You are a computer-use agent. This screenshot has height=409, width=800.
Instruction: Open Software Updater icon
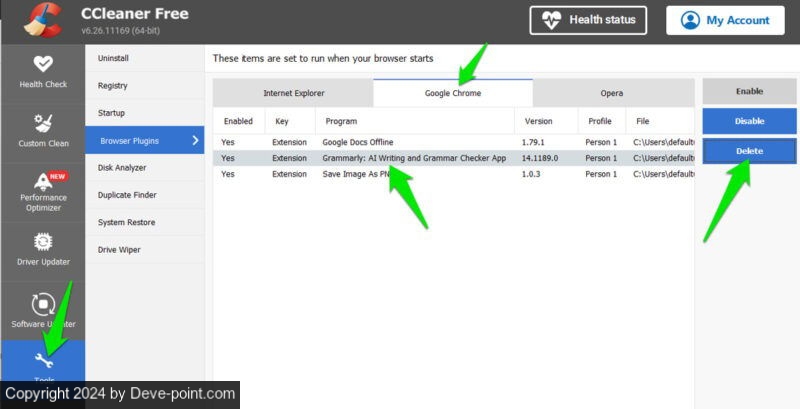coord(43,304)
